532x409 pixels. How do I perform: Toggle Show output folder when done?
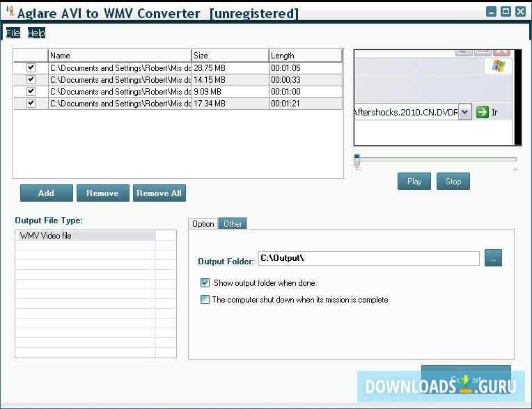pyautogui.click(x=205, y=282)
